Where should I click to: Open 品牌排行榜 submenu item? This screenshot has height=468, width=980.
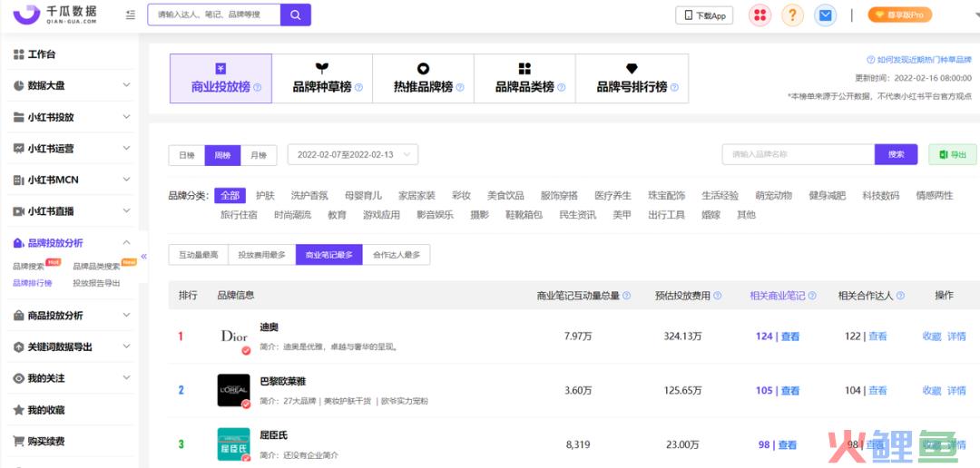(x=33, y=283)
